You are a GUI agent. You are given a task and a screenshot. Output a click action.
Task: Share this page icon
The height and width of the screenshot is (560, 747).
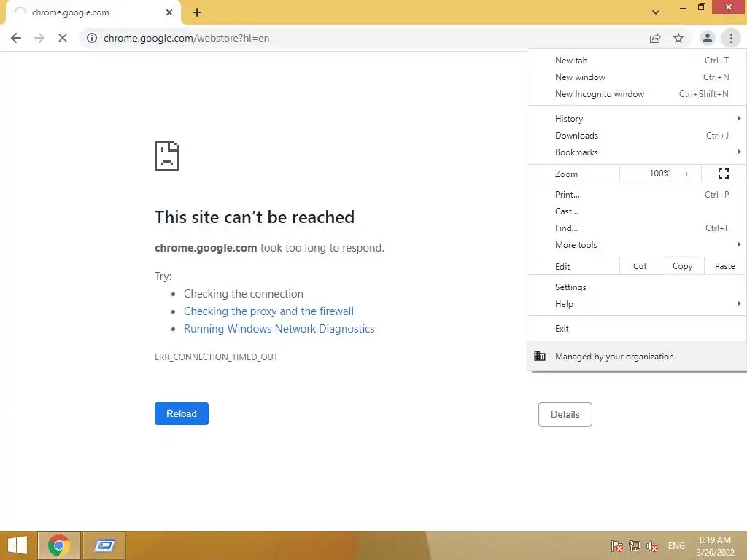point(655,38)
